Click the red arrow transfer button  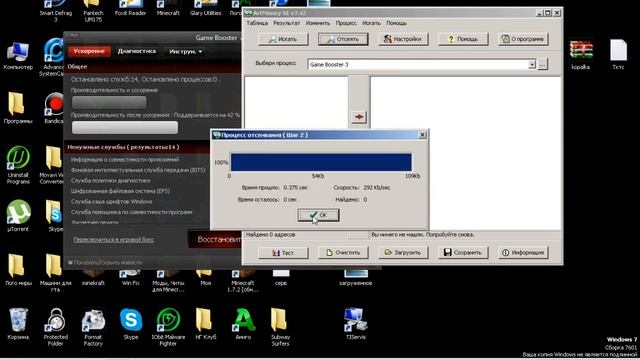pos(359,117)
